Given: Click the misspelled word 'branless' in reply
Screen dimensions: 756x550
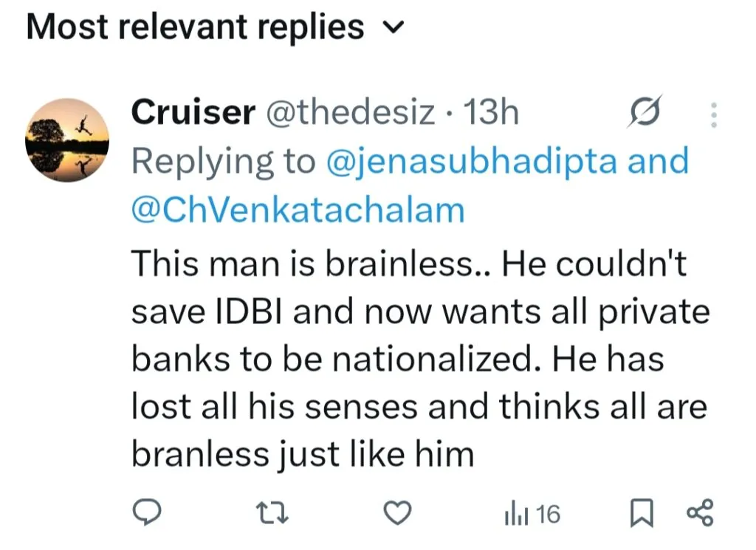Looking at the screenshot, I should 202,454.
